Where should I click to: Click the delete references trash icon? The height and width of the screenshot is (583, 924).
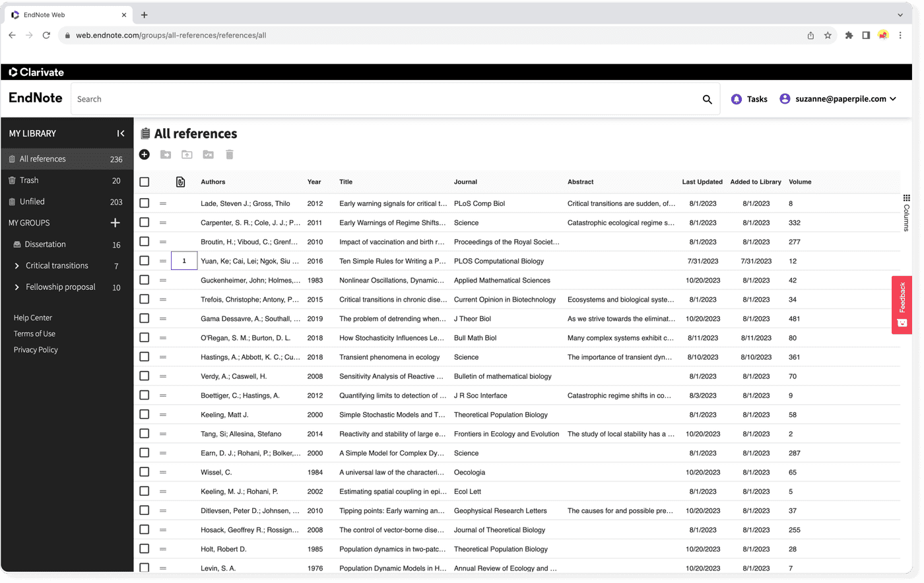point(229,154)
